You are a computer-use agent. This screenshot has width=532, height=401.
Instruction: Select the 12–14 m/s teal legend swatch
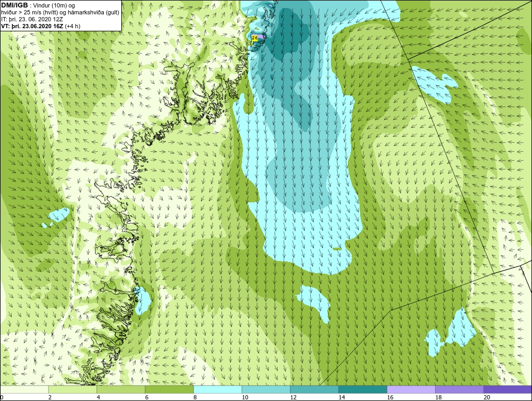click(314, 389)
